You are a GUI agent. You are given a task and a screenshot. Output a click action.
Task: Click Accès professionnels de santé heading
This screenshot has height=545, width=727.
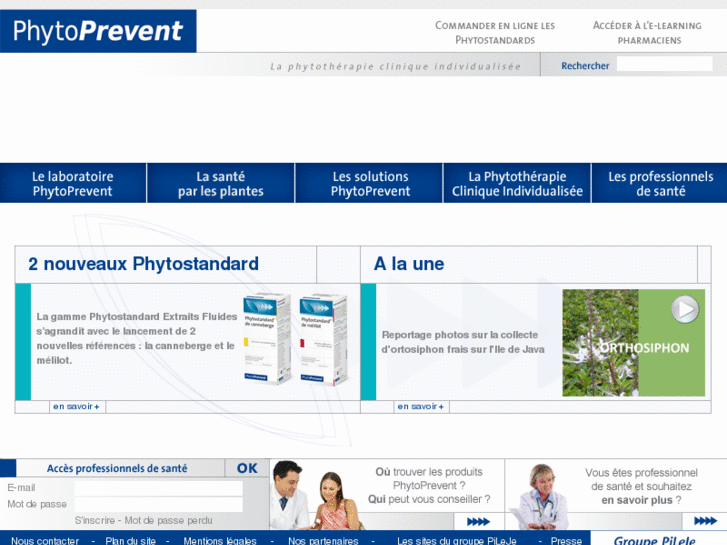coord(117,468)
